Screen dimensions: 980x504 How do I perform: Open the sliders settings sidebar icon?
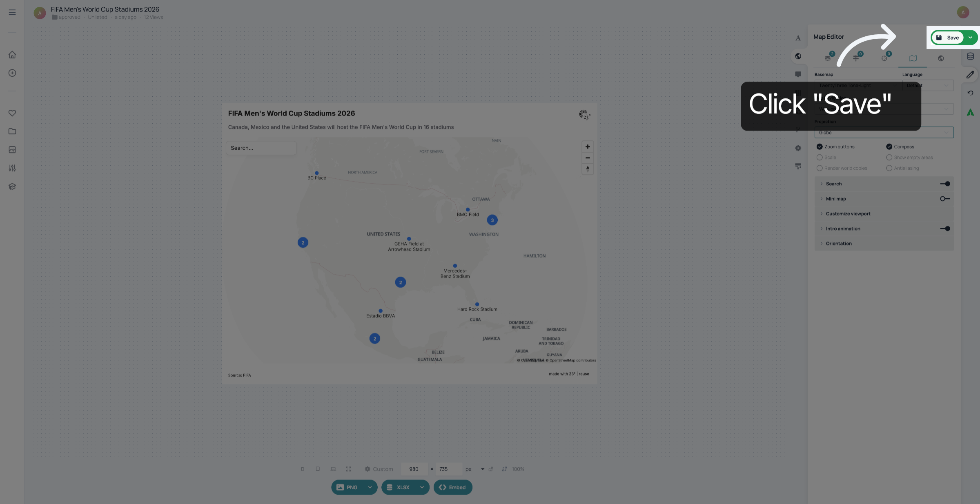click(x=12, y=168)
